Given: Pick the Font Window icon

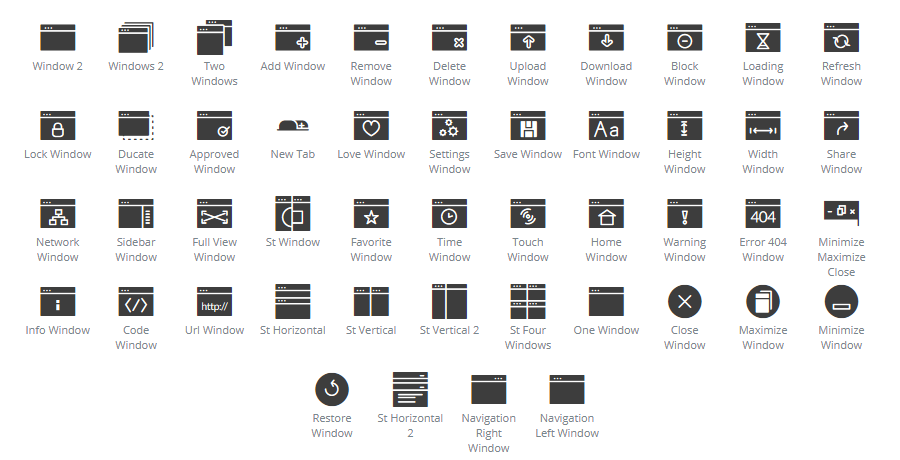Looking at the screenshot, I should coord(606,126).
